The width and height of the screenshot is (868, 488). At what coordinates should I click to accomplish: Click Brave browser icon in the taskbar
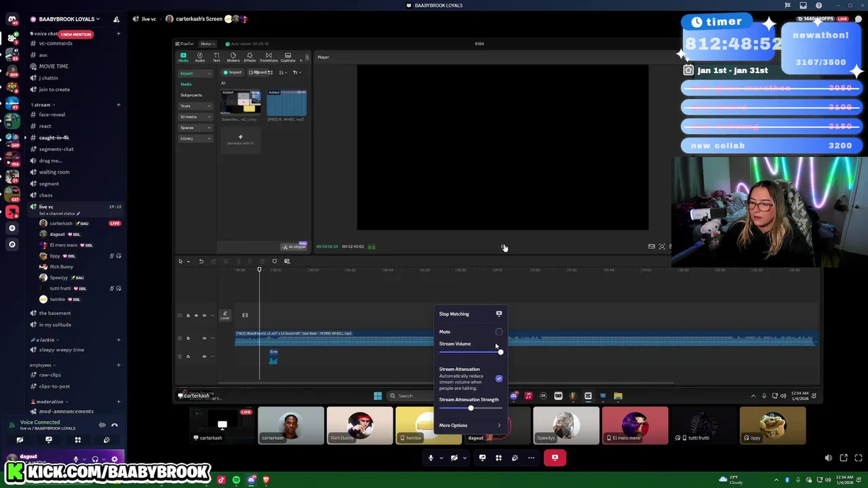pyautogui.click(x=266, y=480)
